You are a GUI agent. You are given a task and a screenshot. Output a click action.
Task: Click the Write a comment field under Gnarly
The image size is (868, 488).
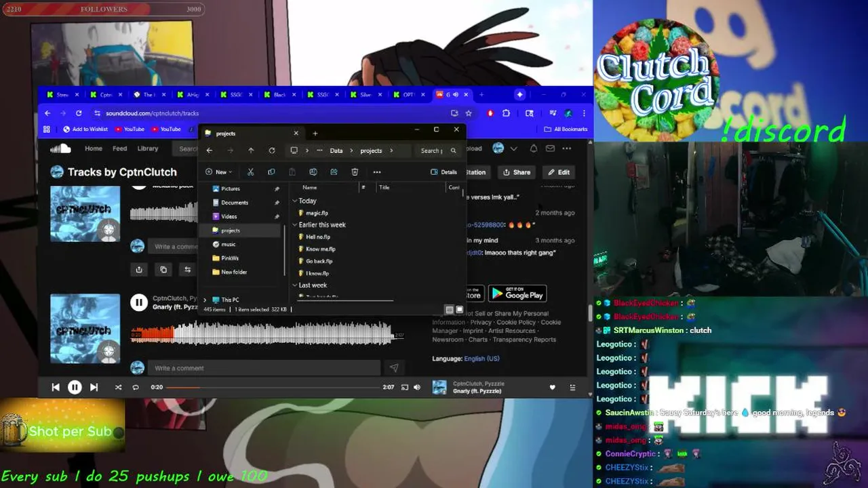[x=264, y=368]
